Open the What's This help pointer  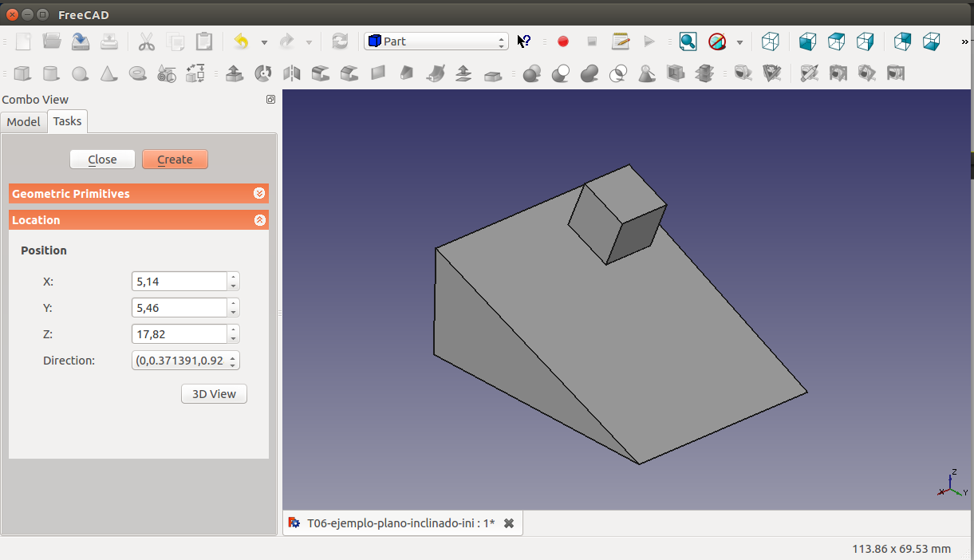coord(524,41)
